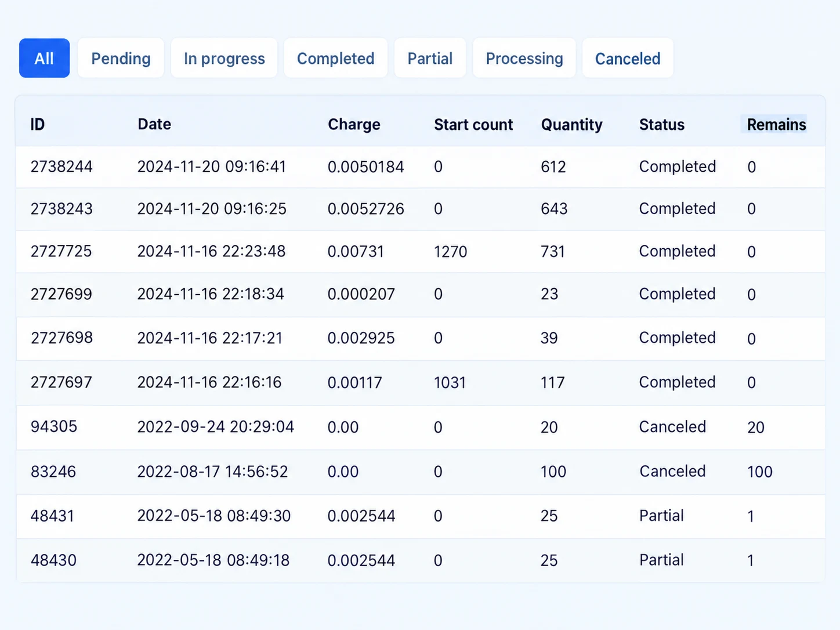Click start count 1270

pyautogui.click(x=450, y=251)
